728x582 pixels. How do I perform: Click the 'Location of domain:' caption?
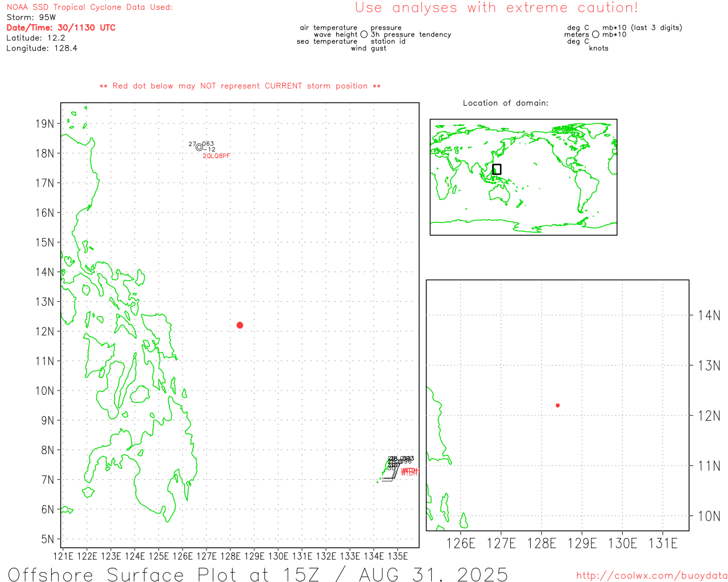point(506,103)
